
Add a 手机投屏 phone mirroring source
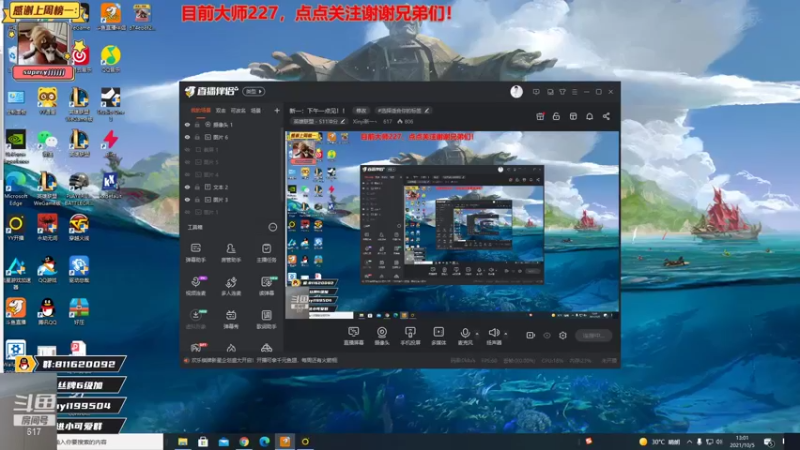click(x=410, y=336)
